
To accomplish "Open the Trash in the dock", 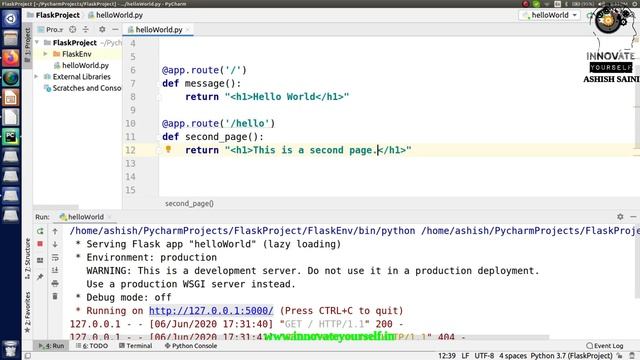I will tap(11, 349).
